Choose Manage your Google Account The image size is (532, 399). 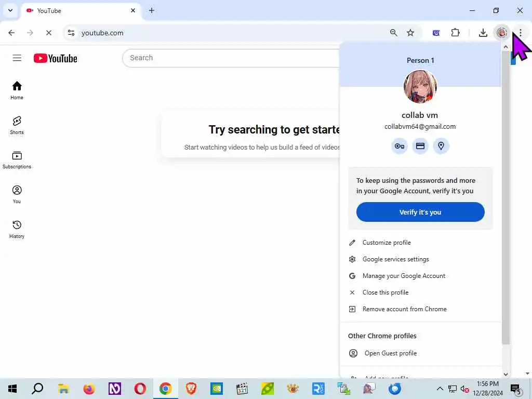pyautogui.click(x=420, y=276)
